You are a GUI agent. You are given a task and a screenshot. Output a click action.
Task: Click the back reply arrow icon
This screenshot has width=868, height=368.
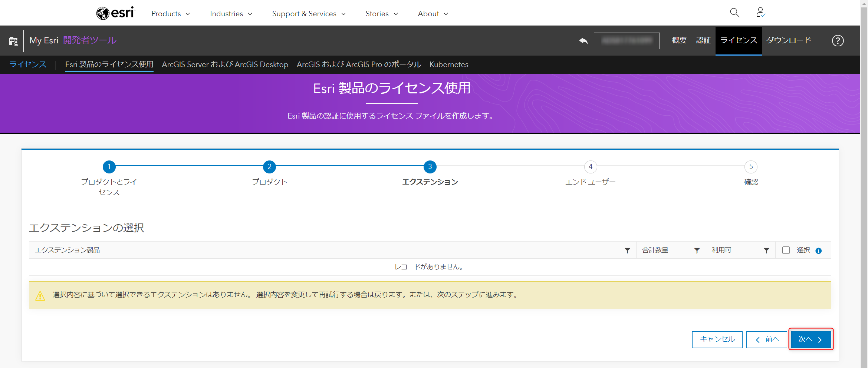tap(583, 40)
